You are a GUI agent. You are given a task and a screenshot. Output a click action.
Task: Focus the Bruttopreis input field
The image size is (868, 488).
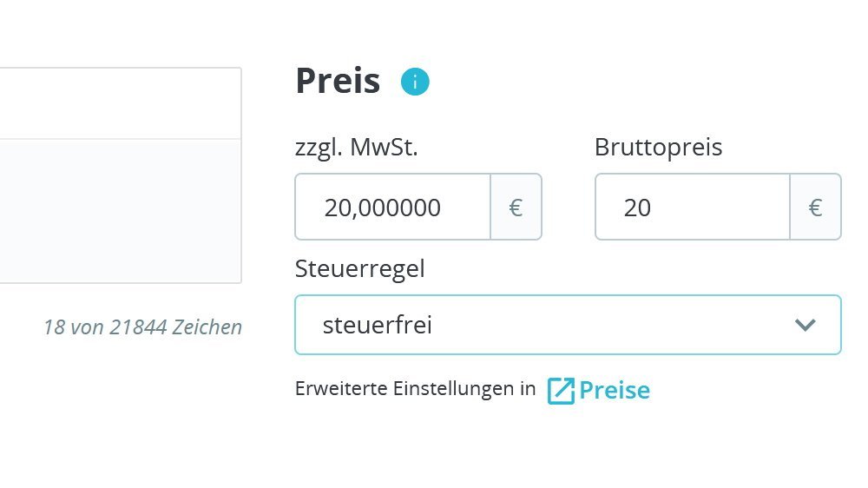[x=692, y=208]
